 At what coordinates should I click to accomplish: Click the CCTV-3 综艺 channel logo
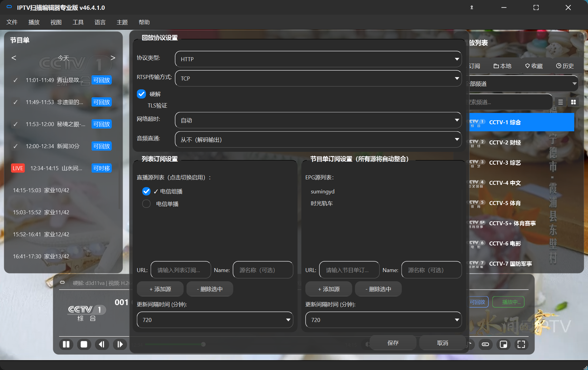[x=477, y=163]
